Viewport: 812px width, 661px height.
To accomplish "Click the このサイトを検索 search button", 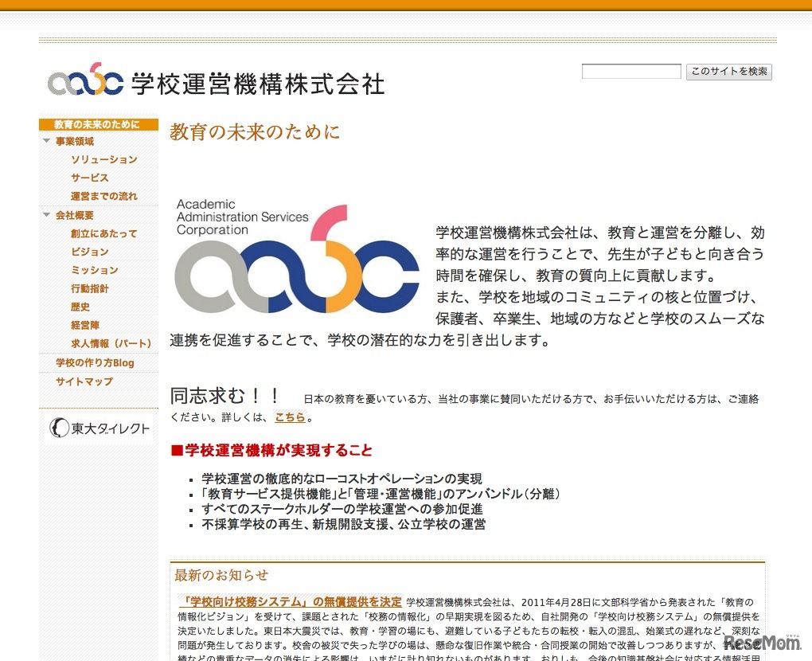I will [728, 72].
